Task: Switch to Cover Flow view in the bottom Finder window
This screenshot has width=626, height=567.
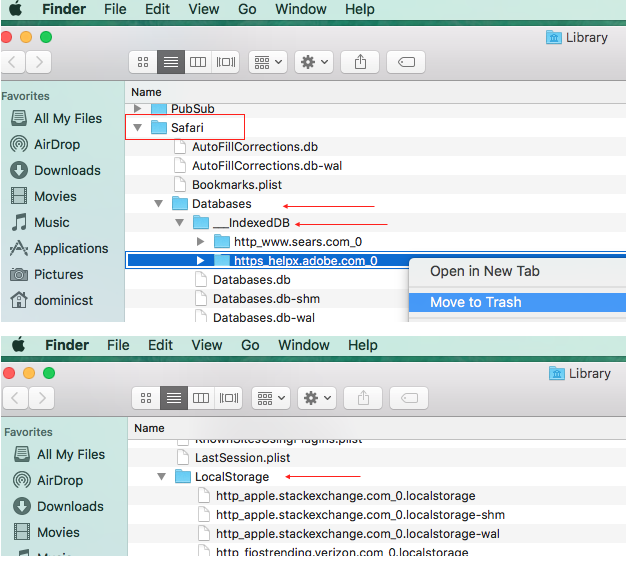Action: 228,398
